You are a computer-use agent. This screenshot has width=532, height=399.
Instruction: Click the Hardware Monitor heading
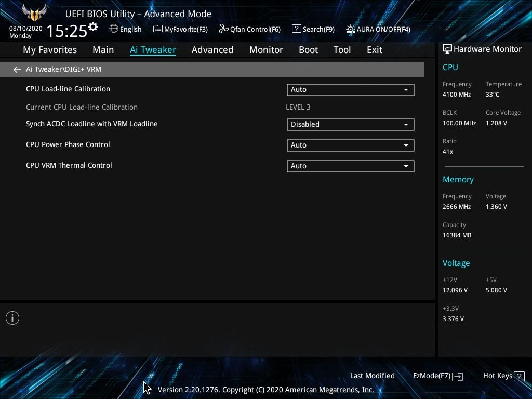pos(487,49)
